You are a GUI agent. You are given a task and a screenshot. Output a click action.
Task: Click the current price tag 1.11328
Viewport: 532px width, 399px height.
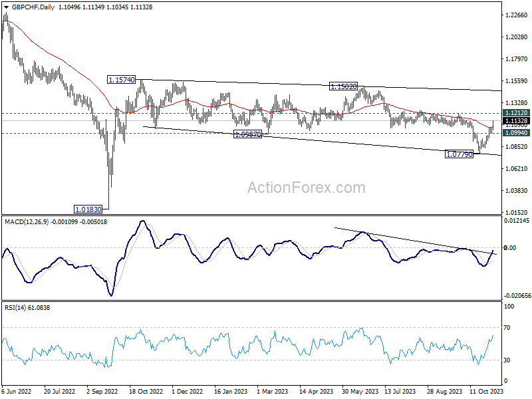(516, 121)
